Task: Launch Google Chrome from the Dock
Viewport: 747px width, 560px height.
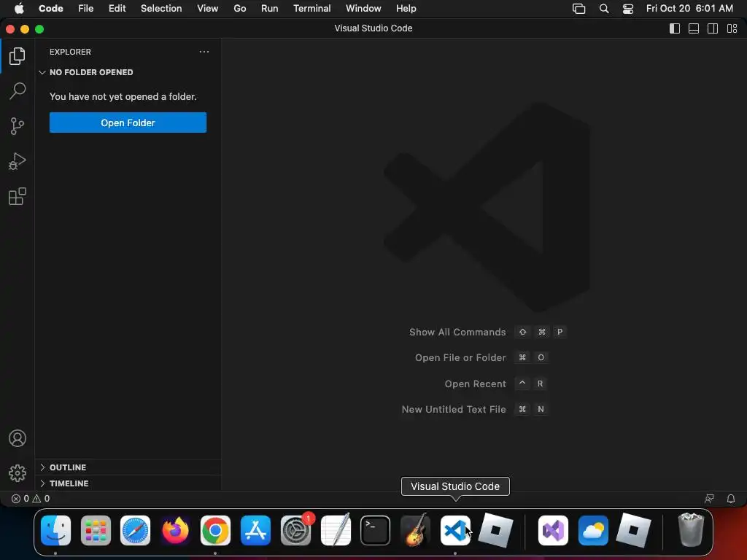Action: pos(215,530)
